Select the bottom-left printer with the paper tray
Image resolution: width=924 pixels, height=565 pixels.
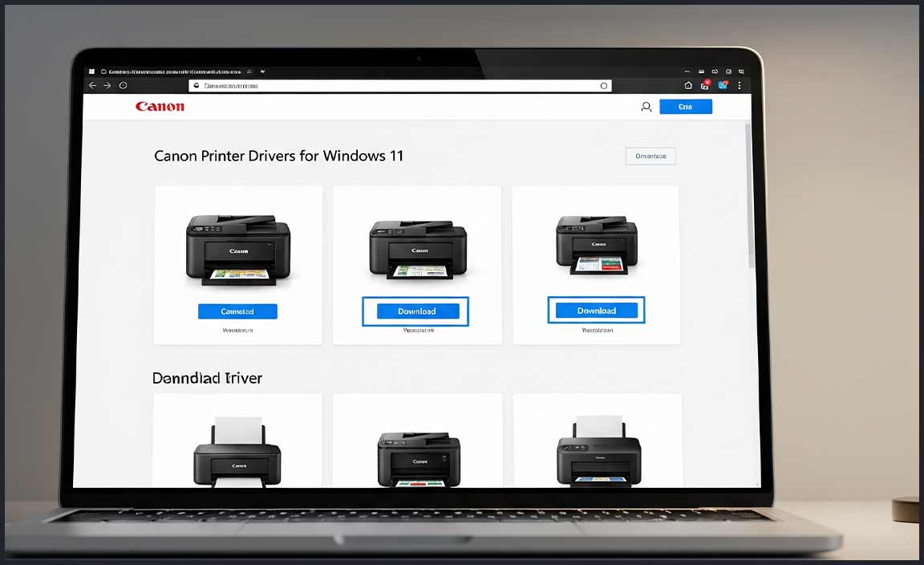237,452
